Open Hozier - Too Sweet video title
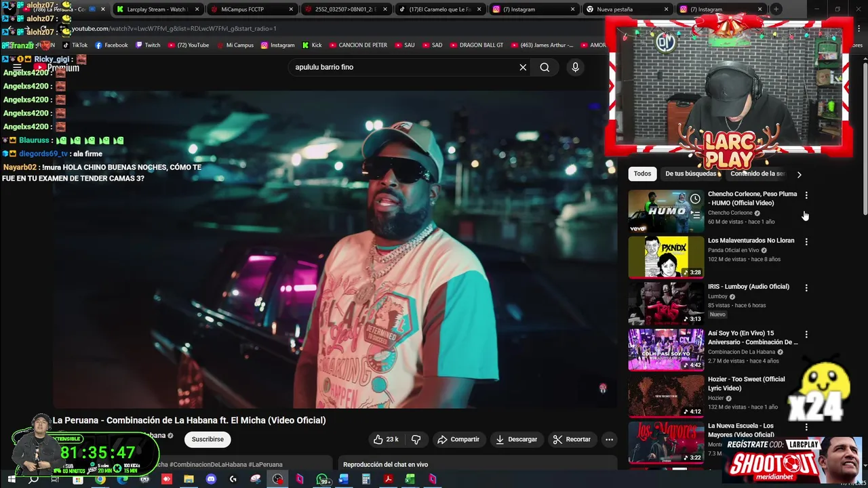Screen dimensions: 868x488 tap(746, 384)
